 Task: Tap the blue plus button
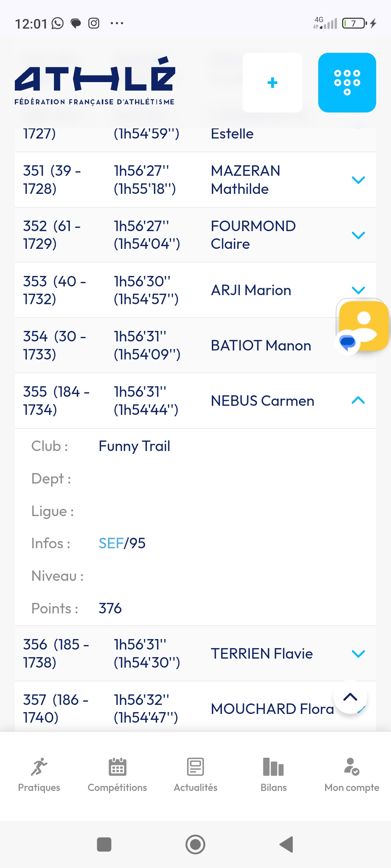(272, 82)
